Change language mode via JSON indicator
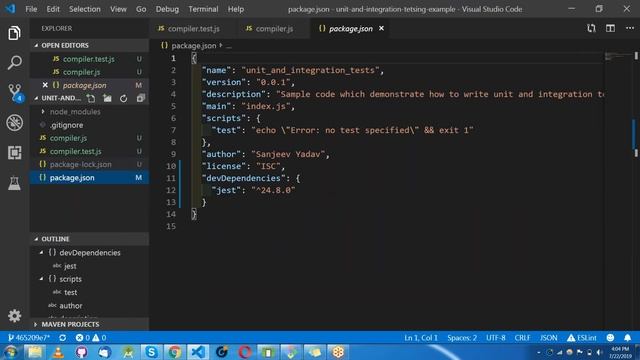Screen dimensions: 640x360 pos(548,338)
